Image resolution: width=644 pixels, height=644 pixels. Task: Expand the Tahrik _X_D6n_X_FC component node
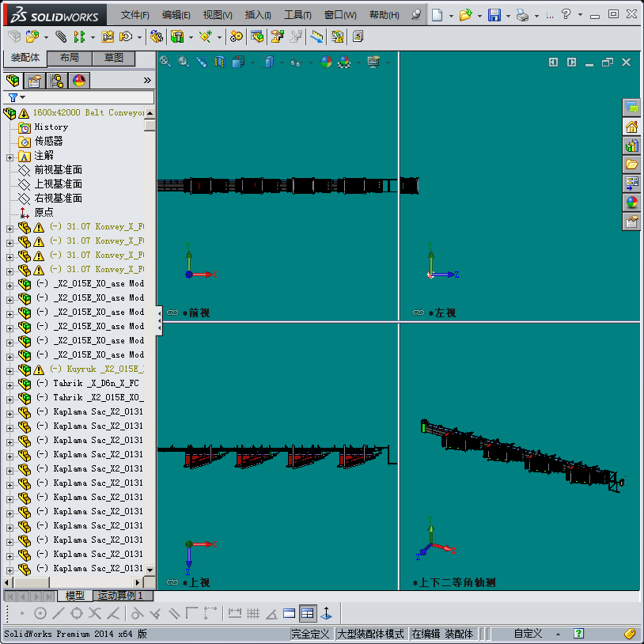pos(9,385)
